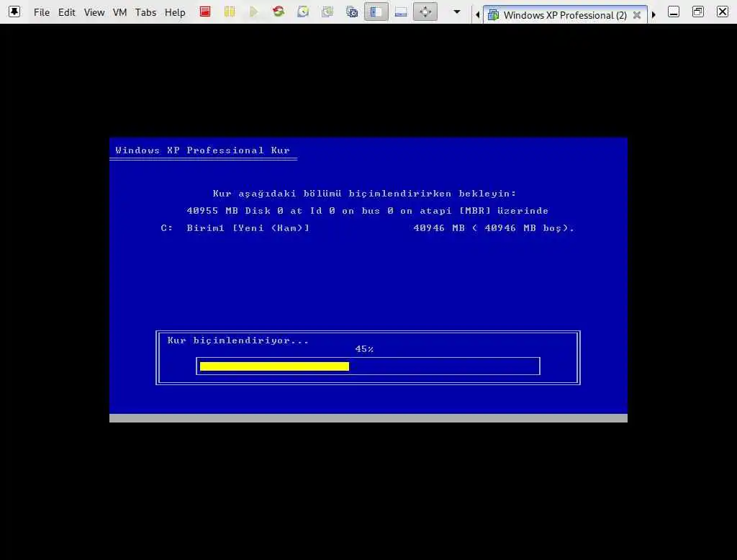The image size is (737, 560).
Task: Restart the guest with the red-green arrows icon
Action: [279, 12]
